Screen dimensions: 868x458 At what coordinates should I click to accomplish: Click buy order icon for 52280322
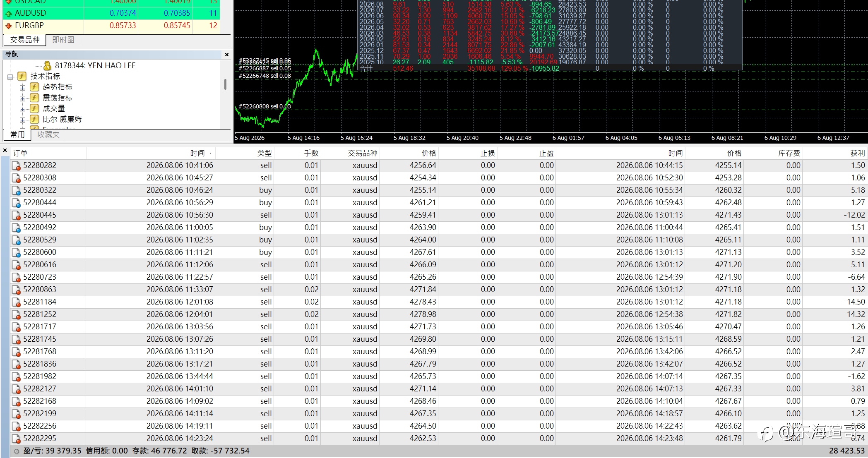(x=16, y=190)
